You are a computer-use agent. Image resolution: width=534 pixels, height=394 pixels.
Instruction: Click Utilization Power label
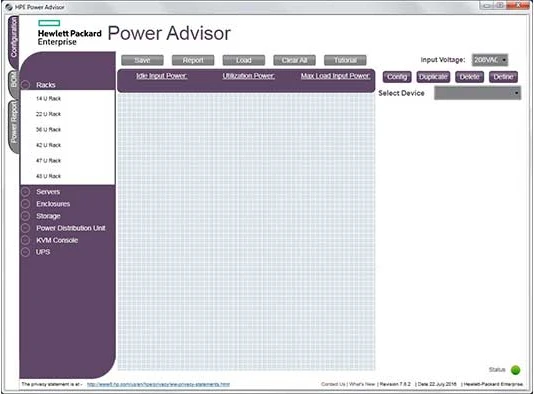pos(249,76)
